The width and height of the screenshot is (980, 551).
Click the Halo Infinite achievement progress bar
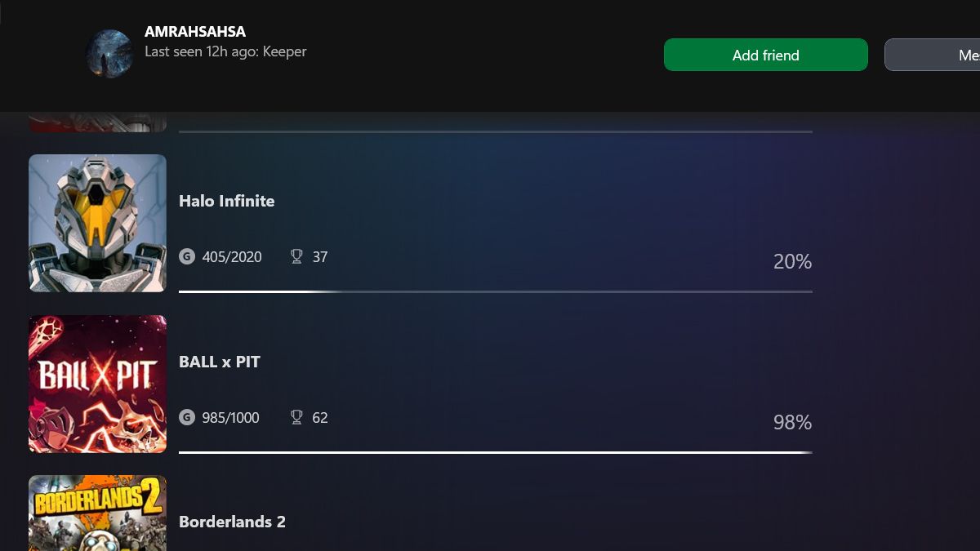pos(495,291)
